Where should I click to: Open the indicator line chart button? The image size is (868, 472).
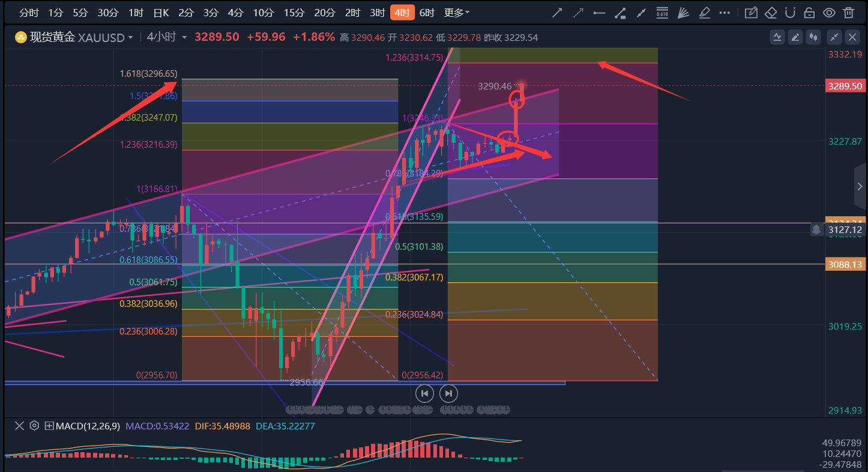click(778, 37)
